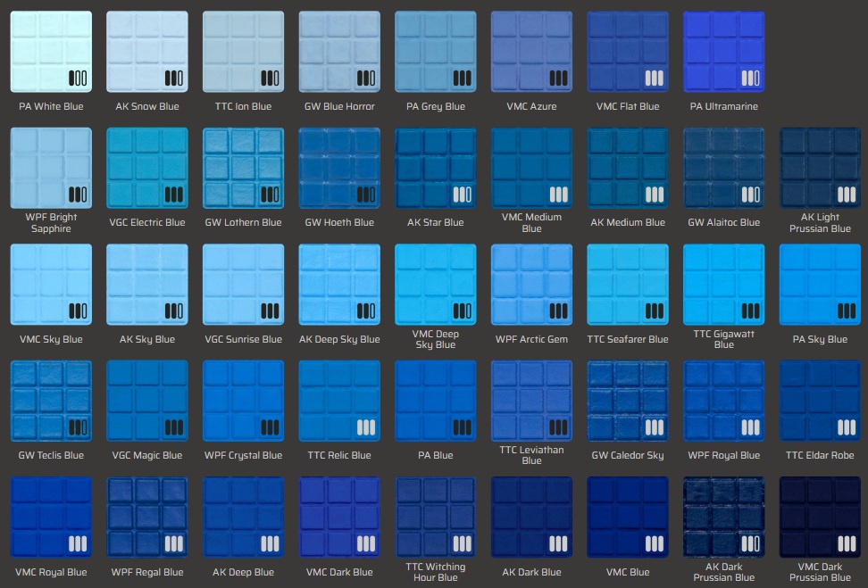Image resolution: width=868 pixels, height=588 pixels.
Task: Choose the VMC Blue swatch
Action: tap(628, 518)
